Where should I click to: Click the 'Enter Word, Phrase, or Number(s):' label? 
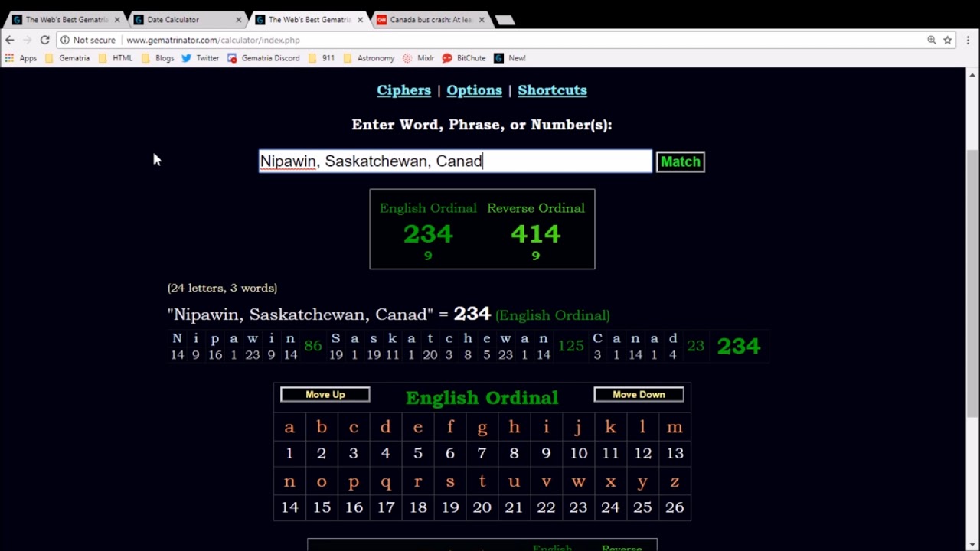pos(482,125)
